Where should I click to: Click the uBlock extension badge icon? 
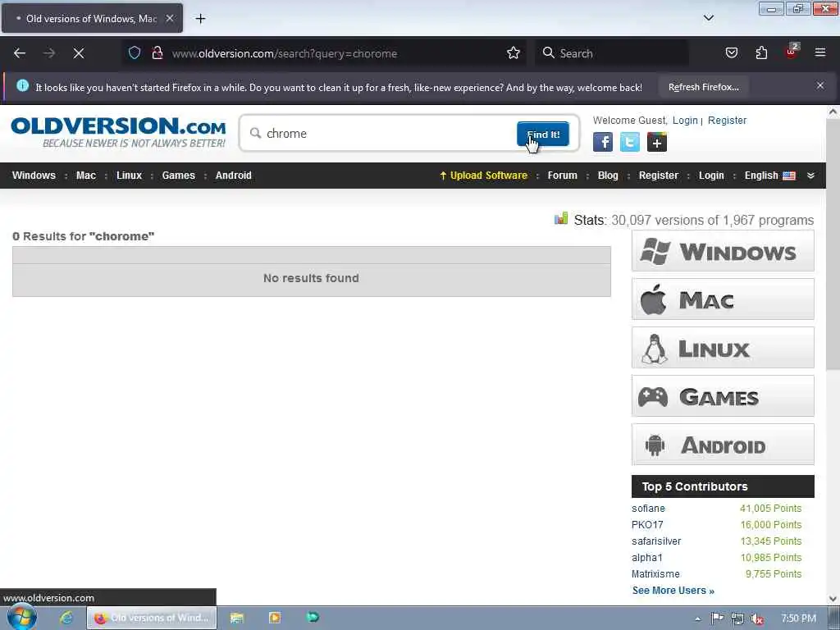pyautogui.click(x=792, y=52)
